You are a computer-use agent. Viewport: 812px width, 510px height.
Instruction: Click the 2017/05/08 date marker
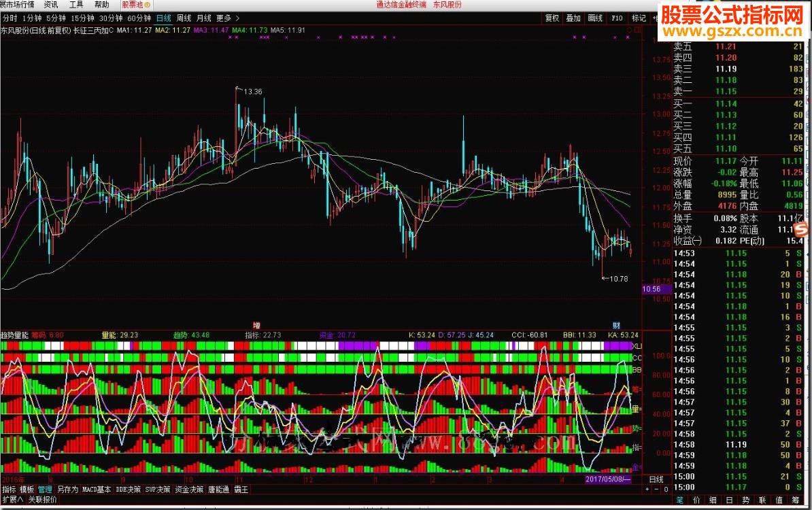[608, 479]
